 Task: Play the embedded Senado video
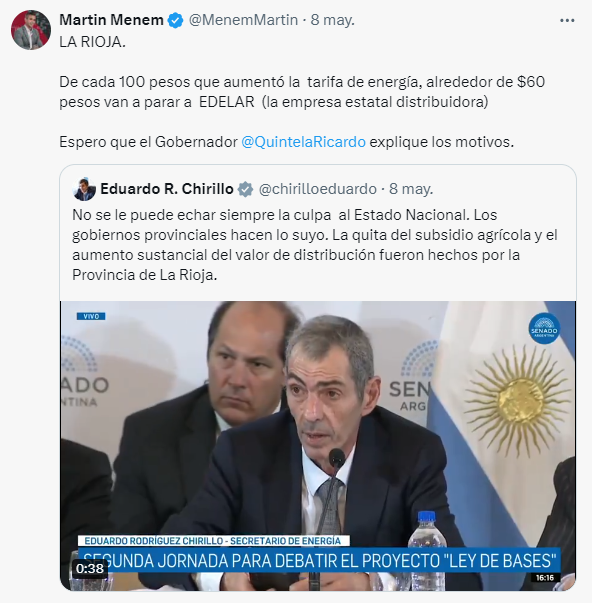[x=318, y=446]
